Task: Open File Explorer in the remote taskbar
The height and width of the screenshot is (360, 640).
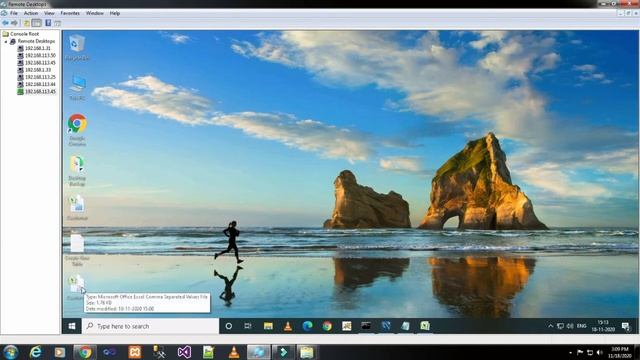Action: (268, 326)
